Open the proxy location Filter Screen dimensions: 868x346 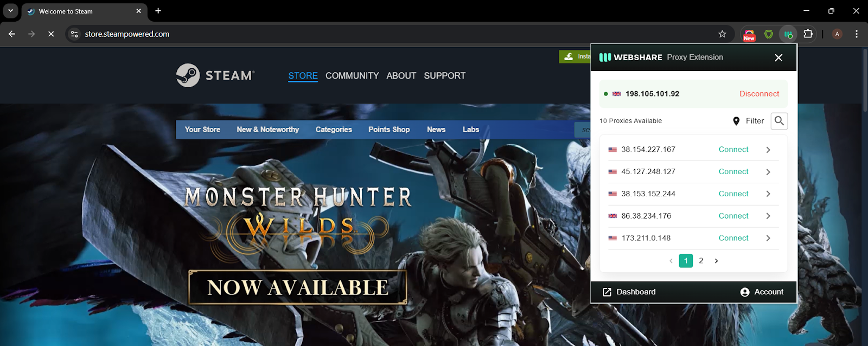[x=748, y=121]
